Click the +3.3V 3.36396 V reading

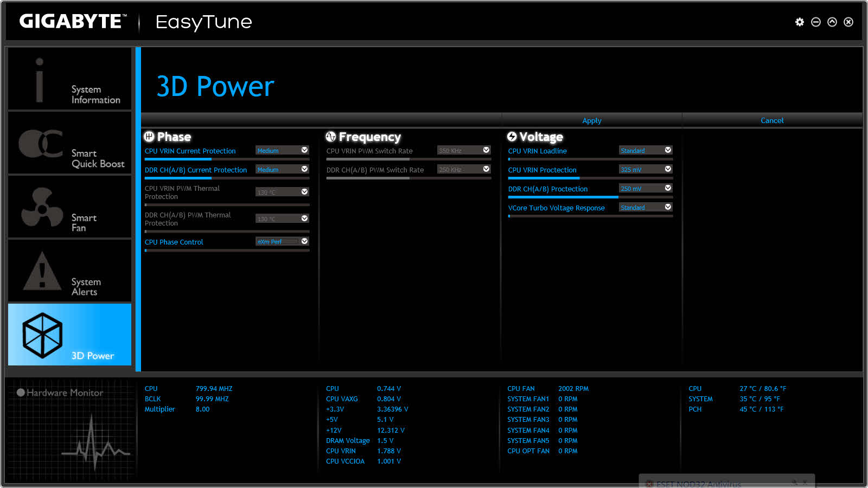pos(393,409)
